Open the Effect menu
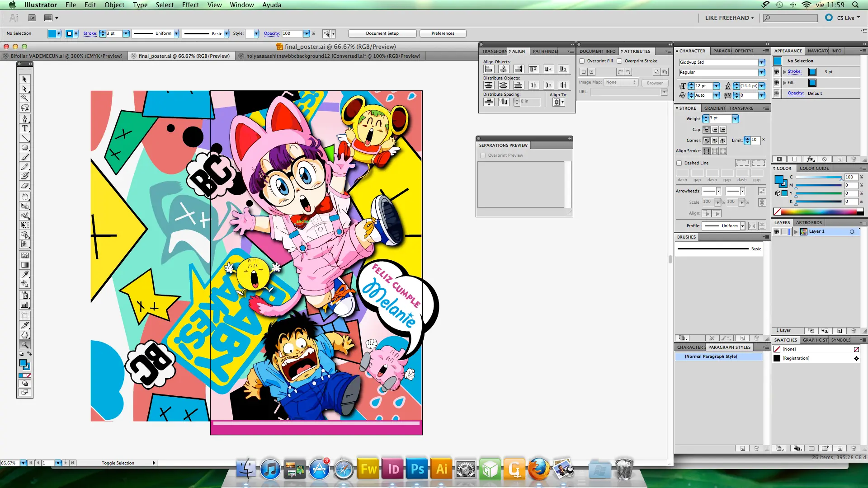 [190, 5]
